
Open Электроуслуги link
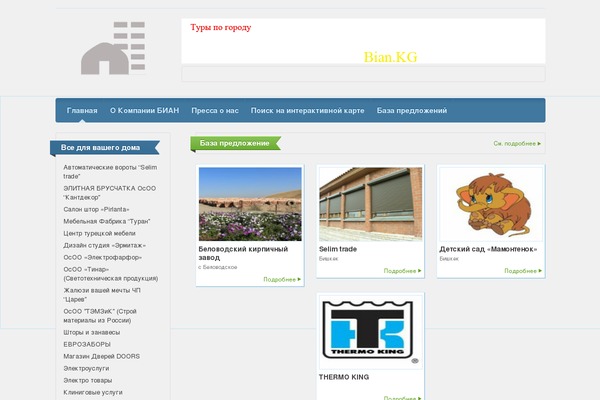coord(86,368)
